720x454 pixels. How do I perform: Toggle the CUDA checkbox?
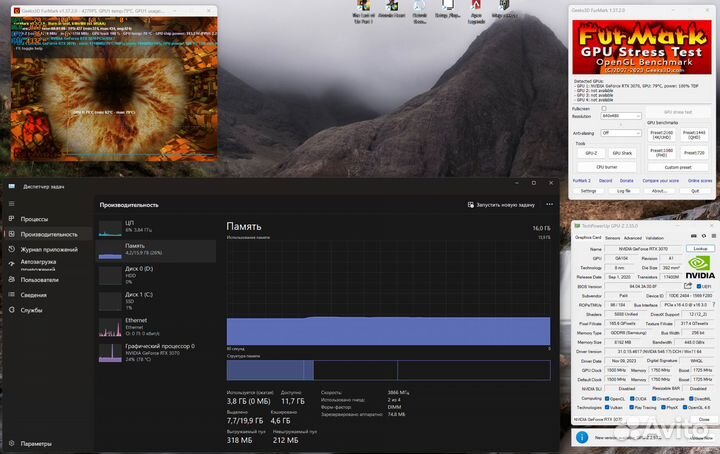click(632, 398)
